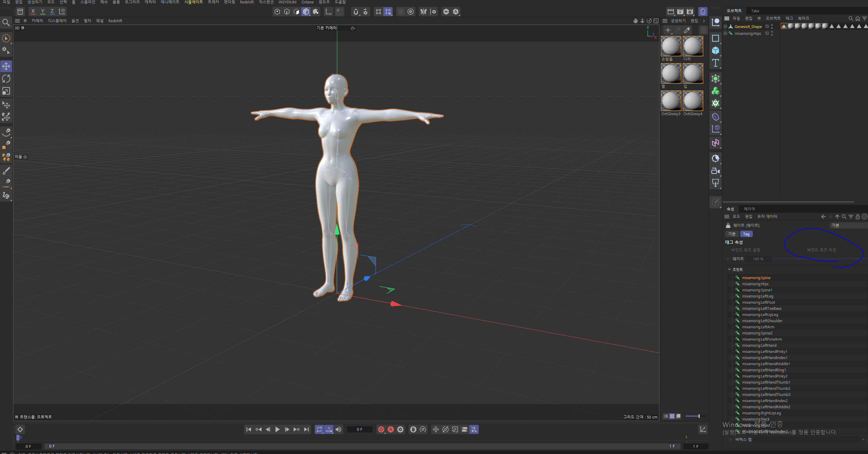Screen dimensions: 868x454
Task: Click the Cube primitive icon
Action: click(715, 51)
